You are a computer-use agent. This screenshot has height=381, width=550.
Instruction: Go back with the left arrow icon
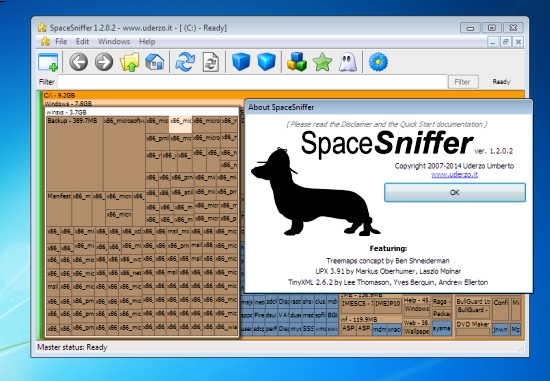click(x=78, y=62)
